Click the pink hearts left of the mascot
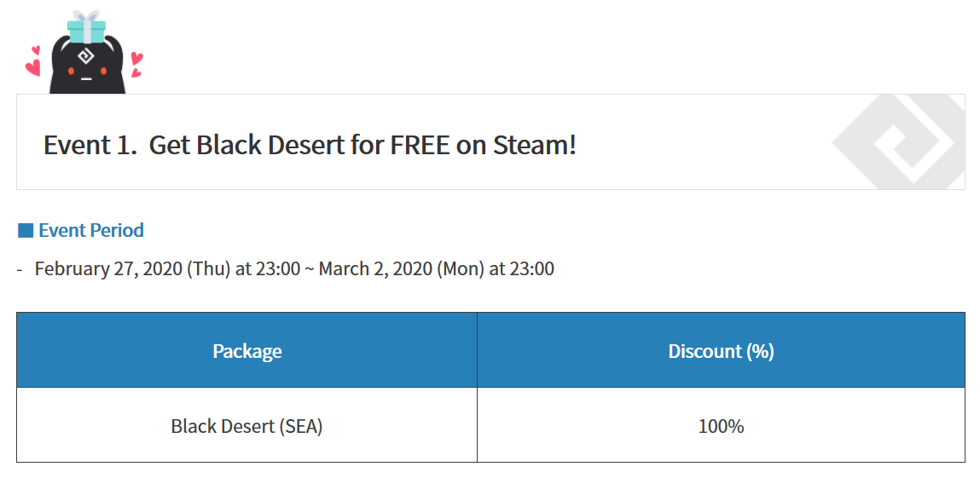This screenshot has width=980, height=484. point(33,62)
